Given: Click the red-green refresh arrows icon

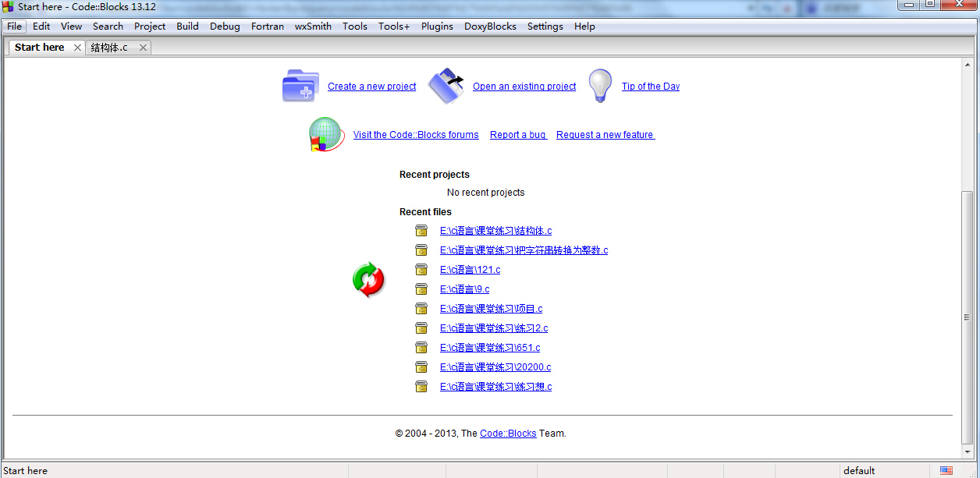Looking at the screenshot, I should point(368,279).
